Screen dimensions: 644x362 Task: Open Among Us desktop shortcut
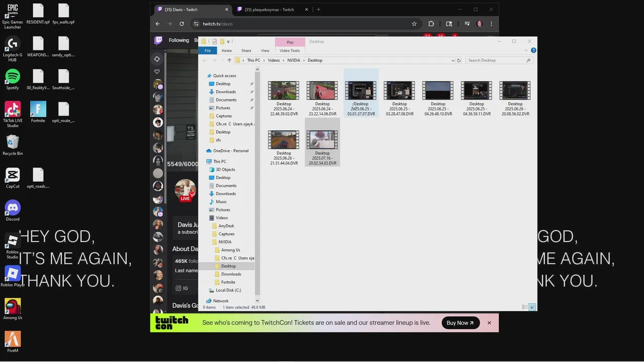point(13,309)
